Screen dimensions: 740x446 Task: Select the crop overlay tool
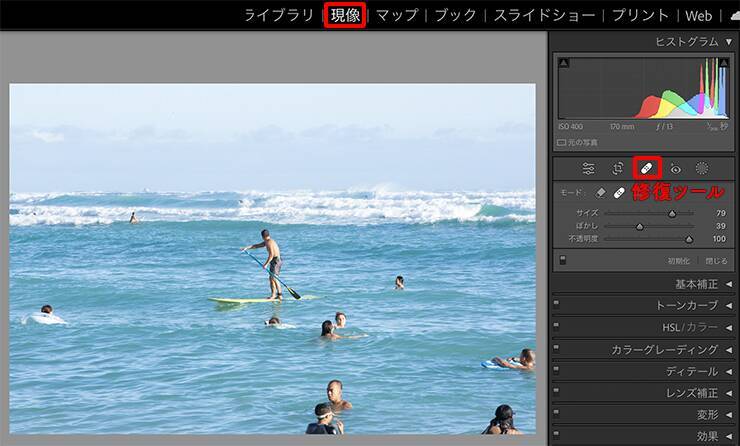[618, 168]
